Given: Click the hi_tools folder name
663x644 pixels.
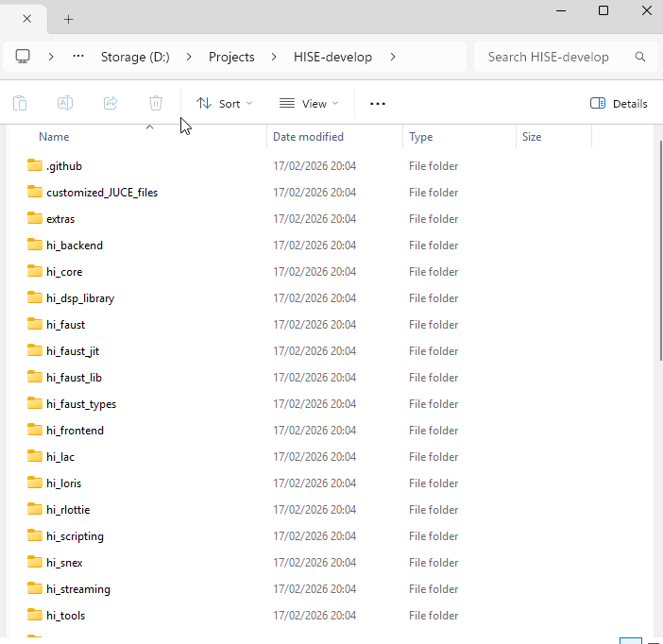Looking at the screenshot, I should click(x=65, y=616).
